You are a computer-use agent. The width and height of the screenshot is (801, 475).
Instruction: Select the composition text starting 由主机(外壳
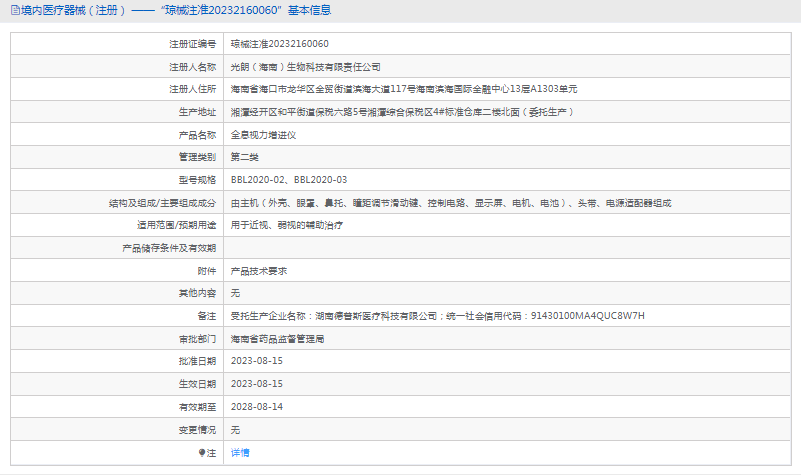[x=451, y=203]
